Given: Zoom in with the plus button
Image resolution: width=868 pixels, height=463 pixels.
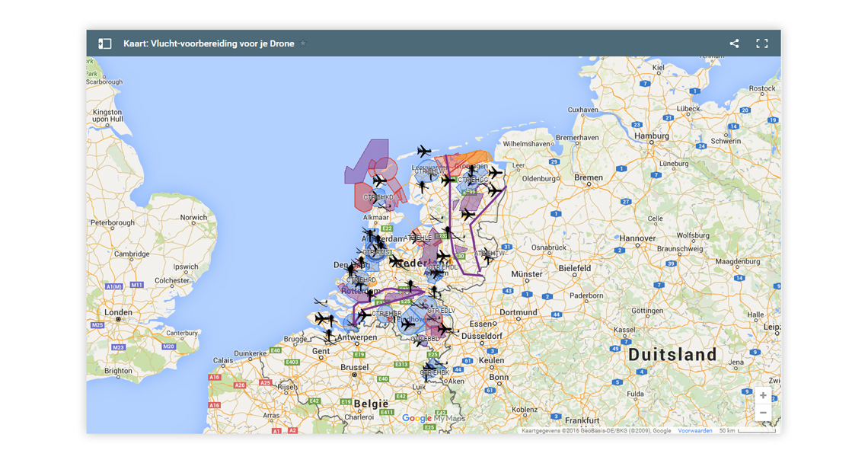Looking at the screenshot, I should (x=763, y=395).
